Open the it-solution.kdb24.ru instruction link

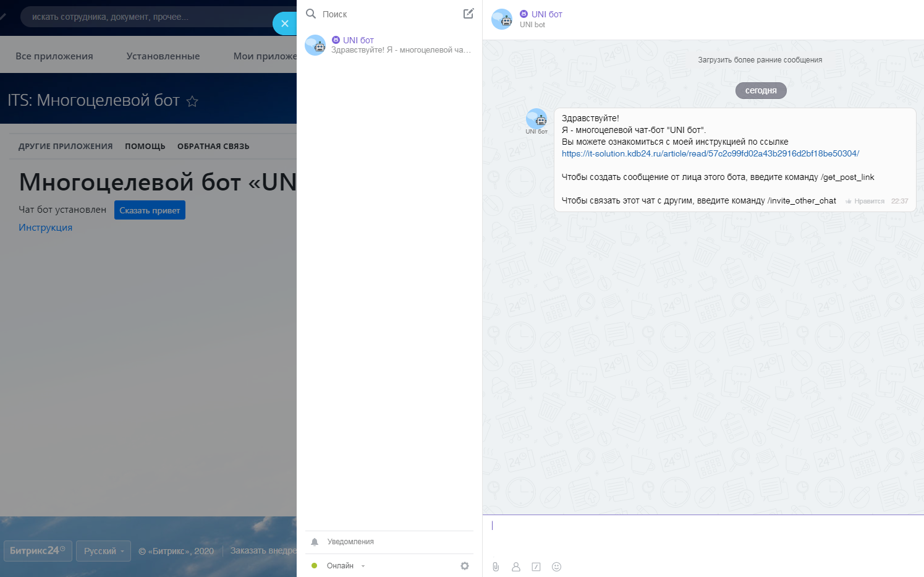tap(710, 153)
